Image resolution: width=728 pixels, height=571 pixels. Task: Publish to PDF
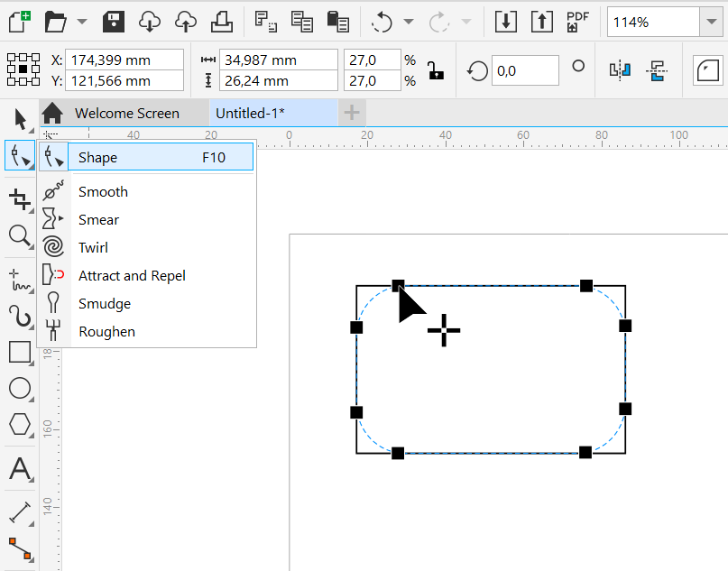tap(577, 22)
